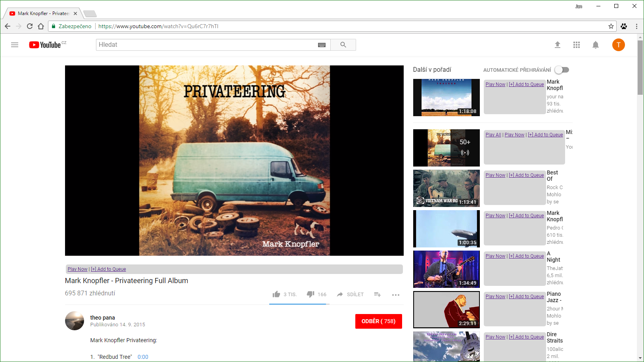
Task: Go forward in browser history
Action: [x=19, y=26]
